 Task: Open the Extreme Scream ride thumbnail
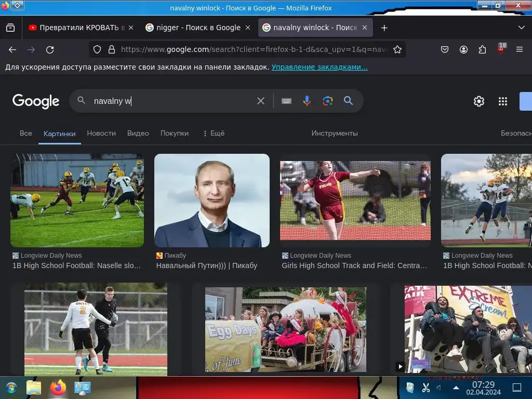(x=468, y=329)
